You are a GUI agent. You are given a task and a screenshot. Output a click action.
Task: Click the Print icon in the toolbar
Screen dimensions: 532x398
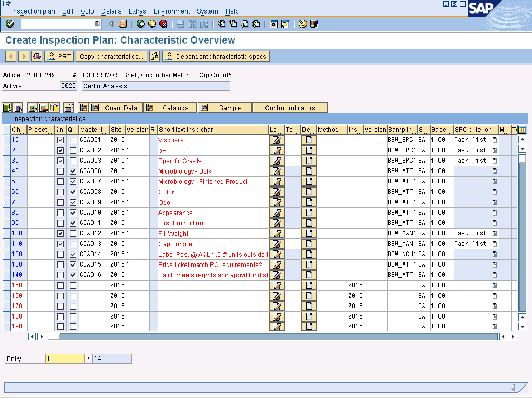pyautogui.click(x=181, y=24)
